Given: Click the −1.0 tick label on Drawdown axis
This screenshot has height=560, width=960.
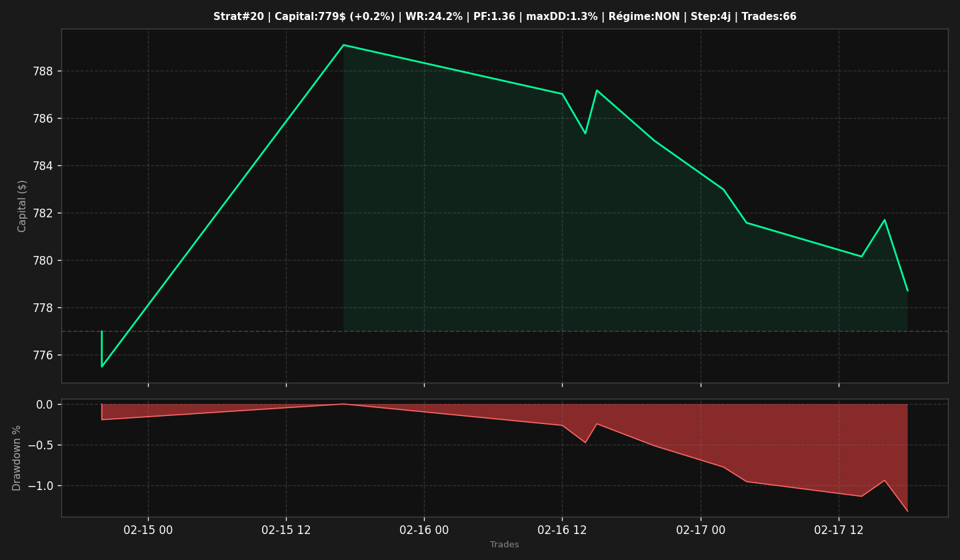Looking at the screenshot, I should pos(41,486).
